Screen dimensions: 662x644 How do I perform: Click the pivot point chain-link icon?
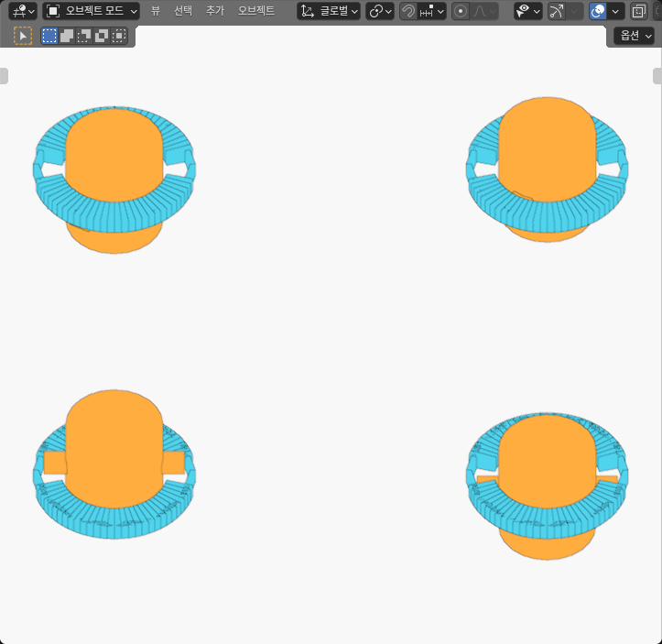click(x=375, y=11)
